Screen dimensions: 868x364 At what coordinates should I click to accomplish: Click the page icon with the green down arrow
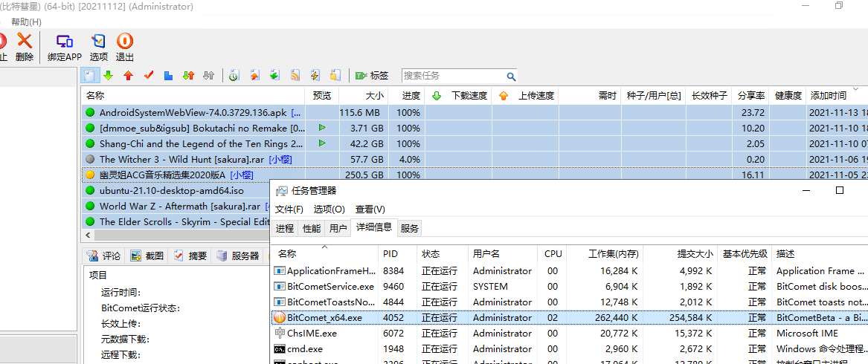[274, 75]
